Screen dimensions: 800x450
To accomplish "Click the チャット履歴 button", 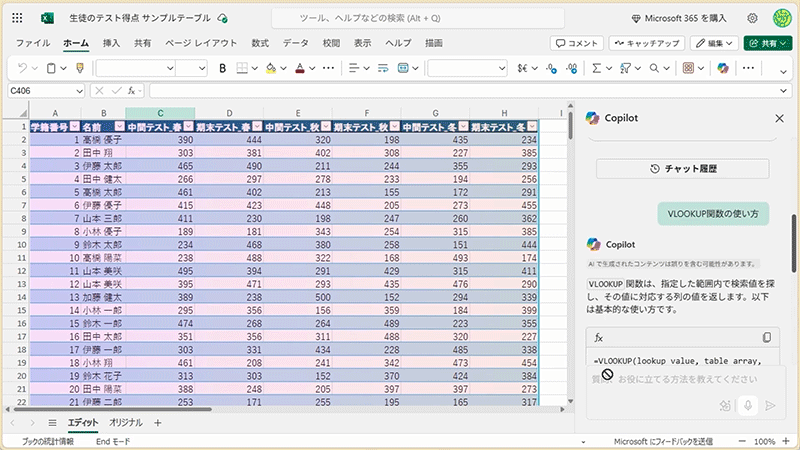I will pyautogui.click(x=684, y=169).
